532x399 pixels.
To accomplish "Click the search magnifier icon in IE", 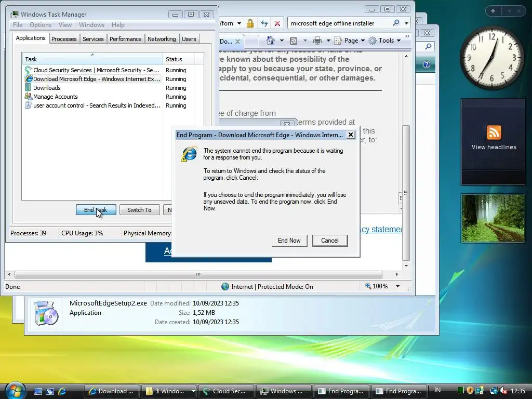I will [396, 23].
